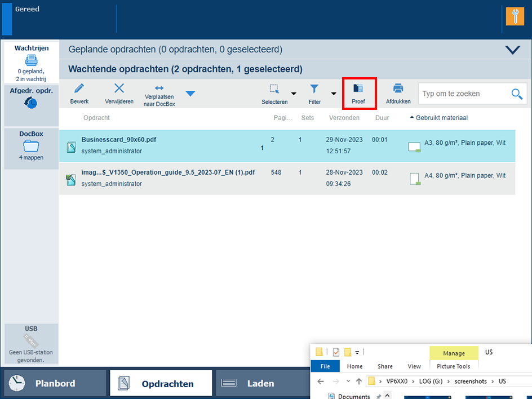
Task: Click the Selecteren selection icon
Action: pos(274,89)
